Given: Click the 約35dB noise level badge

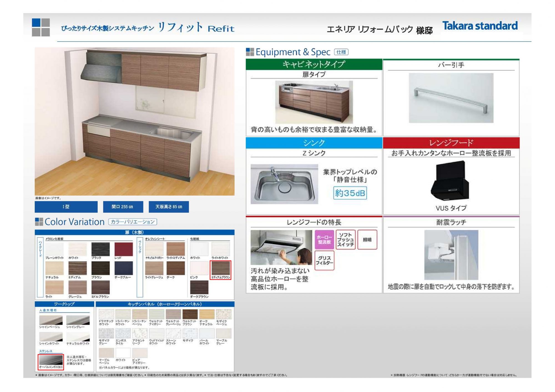Looking at the screenshot, I should pos(350,193).
